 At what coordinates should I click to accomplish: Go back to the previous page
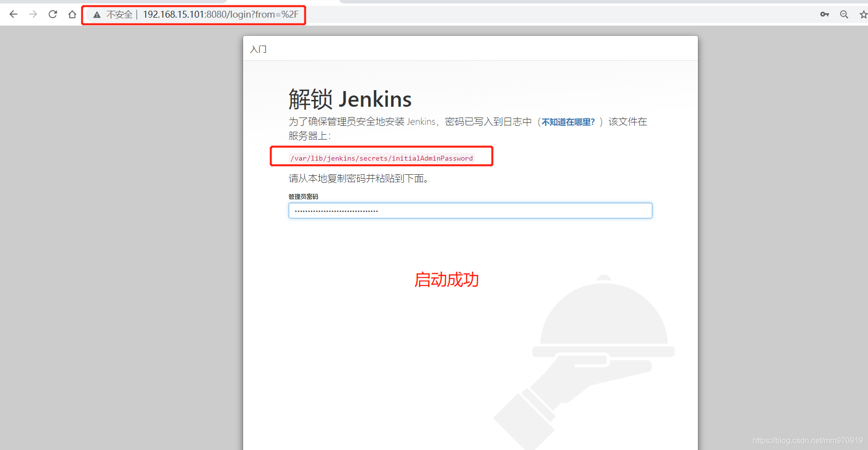point(13,14)
